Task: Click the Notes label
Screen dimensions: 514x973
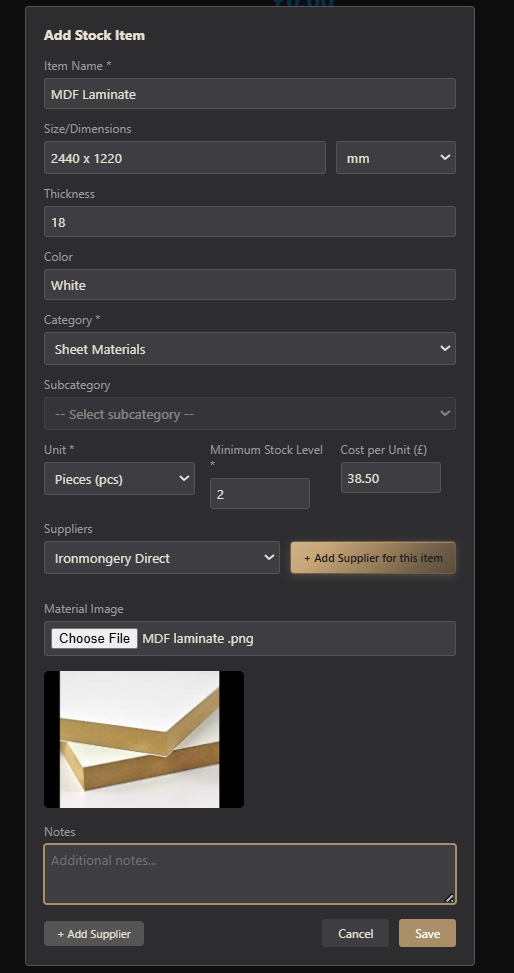Action: pos(60,832)
